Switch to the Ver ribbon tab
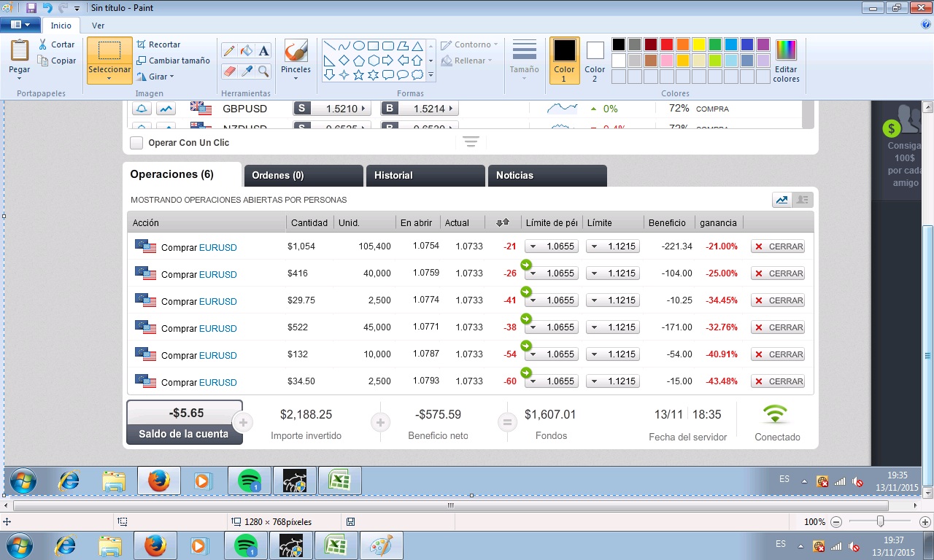The image size is (934, 560). click(98, 26)
